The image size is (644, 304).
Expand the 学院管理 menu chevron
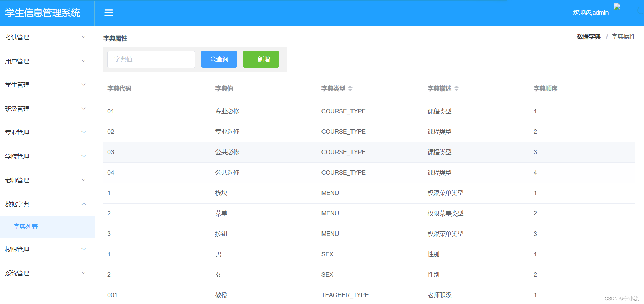pos(84,156)
